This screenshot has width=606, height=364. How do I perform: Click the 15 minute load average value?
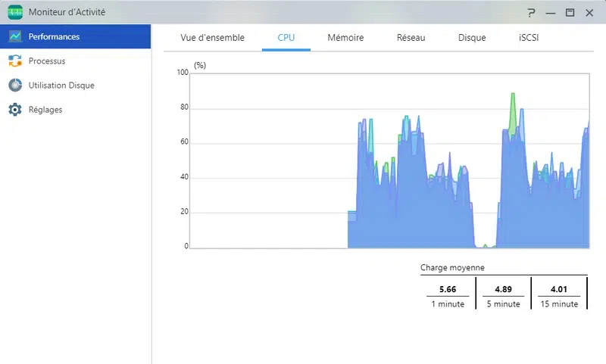tap(559, 289)
